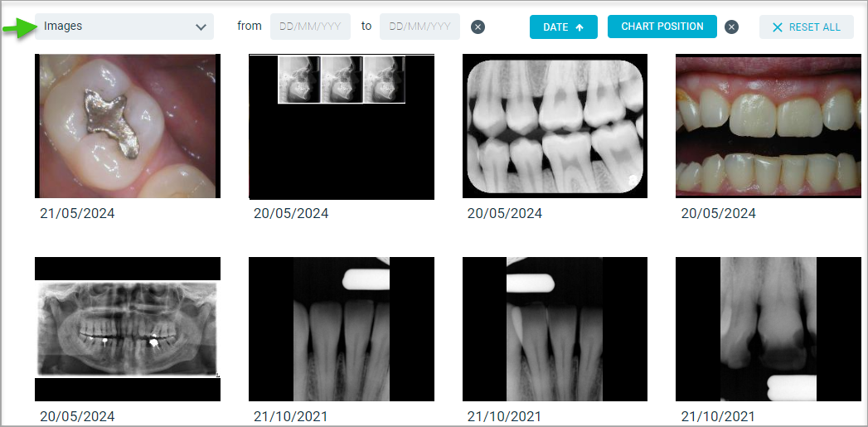Click the date text 21/05/2024
This screenshot has height=427, width=868.
click(77, 213)
